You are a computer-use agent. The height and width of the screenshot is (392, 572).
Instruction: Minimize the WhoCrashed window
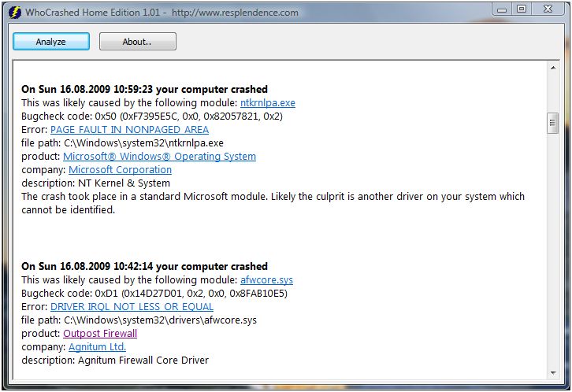pyautogui.click(x=502, y=9)
